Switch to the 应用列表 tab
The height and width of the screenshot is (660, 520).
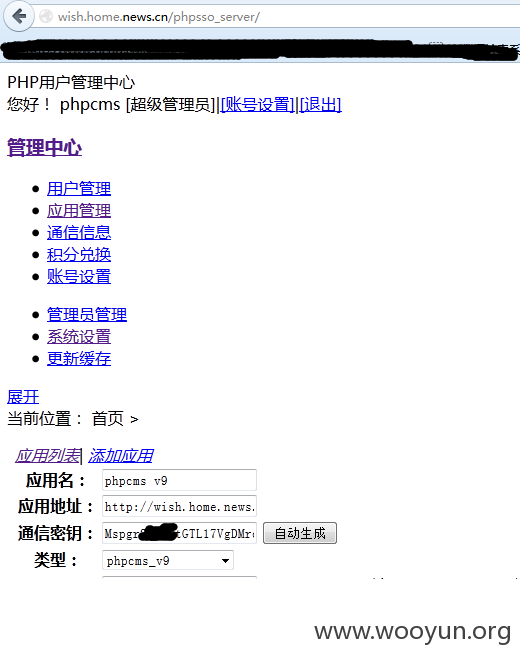pos(47,456)
